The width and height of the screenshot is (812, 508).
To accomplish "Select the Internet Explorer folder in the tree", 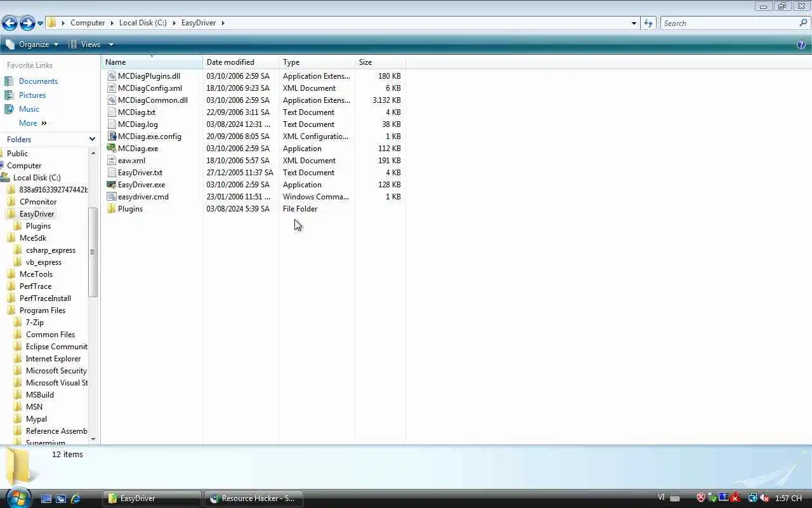I will point(53,359).
